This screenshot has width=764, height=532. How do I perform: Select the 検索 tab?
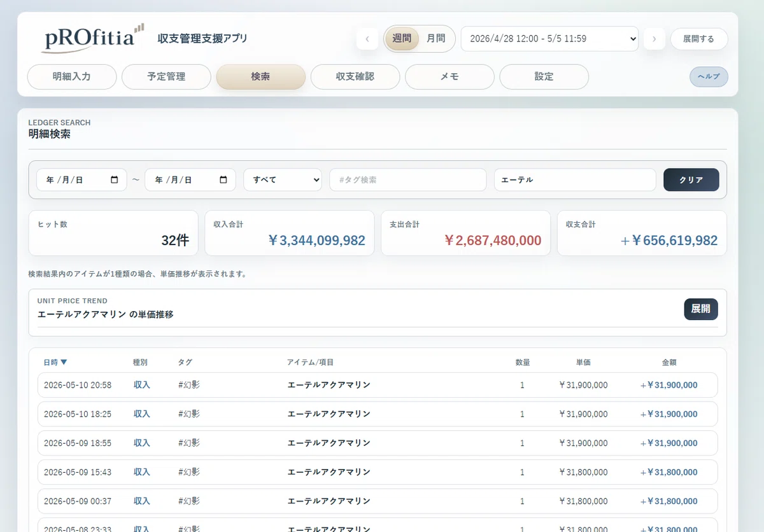pyautogui.click(x=260, y=76)
